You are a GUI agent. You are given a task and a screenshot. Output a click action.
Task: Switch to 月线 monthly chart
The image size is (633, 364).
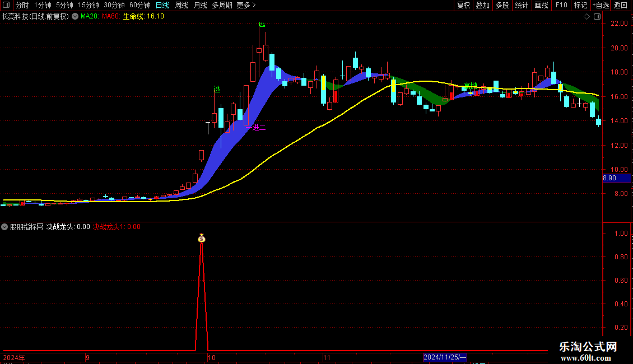[x=200, y=5]
